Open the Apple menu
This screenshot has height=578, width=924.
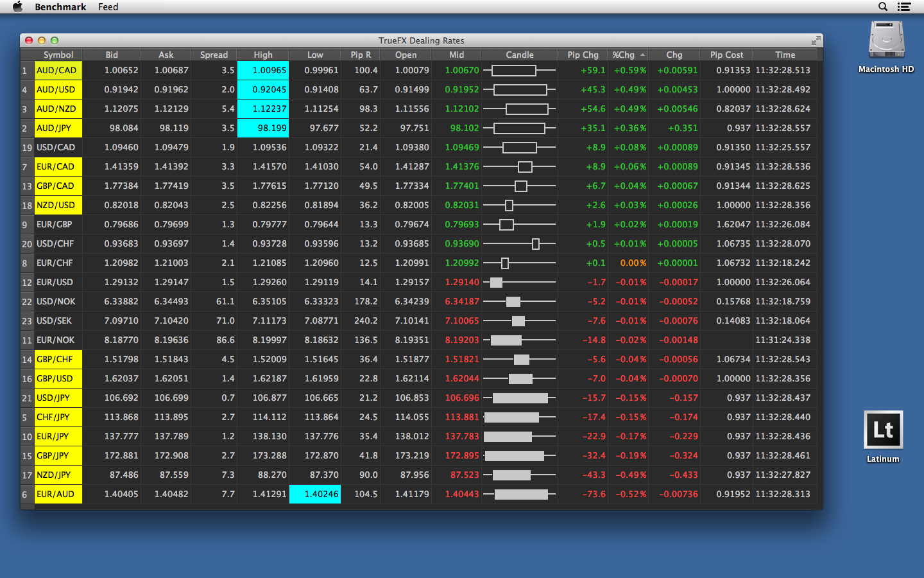point(17,6)
